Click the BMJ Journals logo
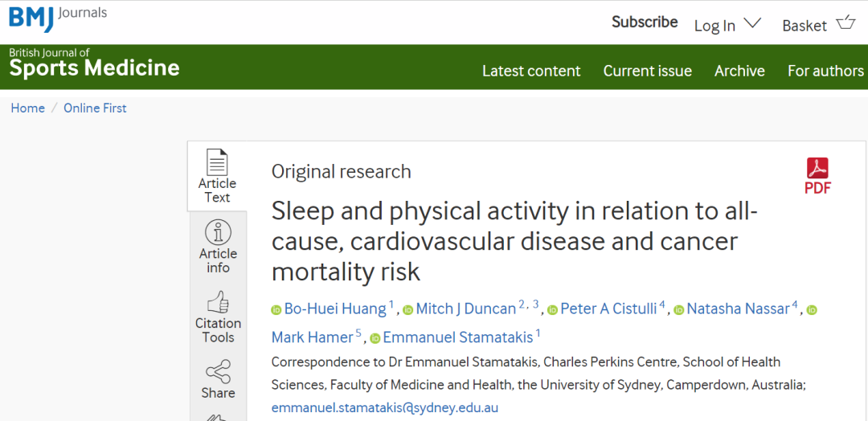The height and width of the screenshot is (421, 868). coord(58,16)
